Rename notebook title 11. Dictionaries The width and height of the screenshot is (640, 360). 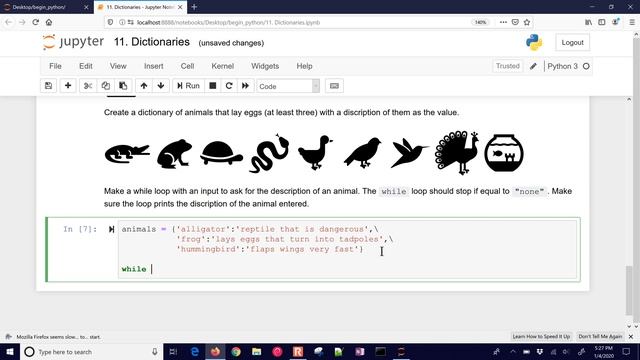(152, 42)
